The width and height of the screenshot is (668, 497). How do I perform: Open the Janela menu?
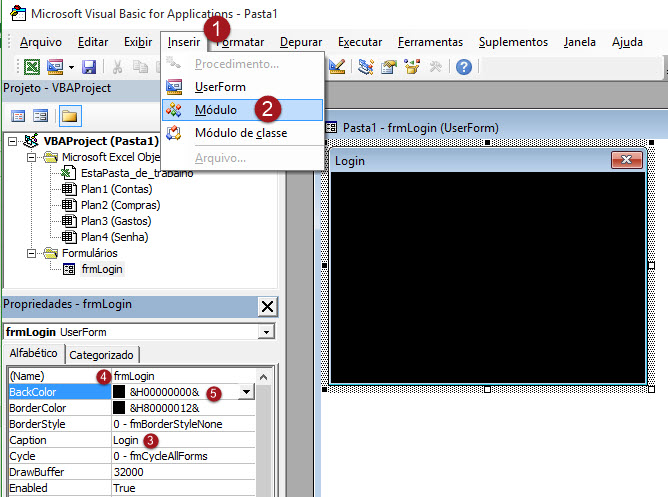579,42
